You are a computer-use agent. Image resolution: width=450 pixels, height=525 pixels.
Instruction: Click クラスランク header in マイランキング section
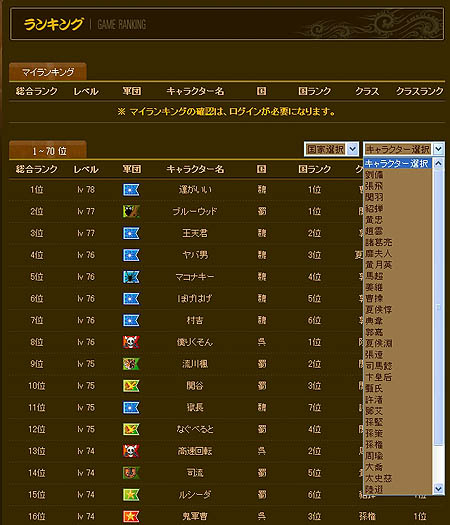420,91
